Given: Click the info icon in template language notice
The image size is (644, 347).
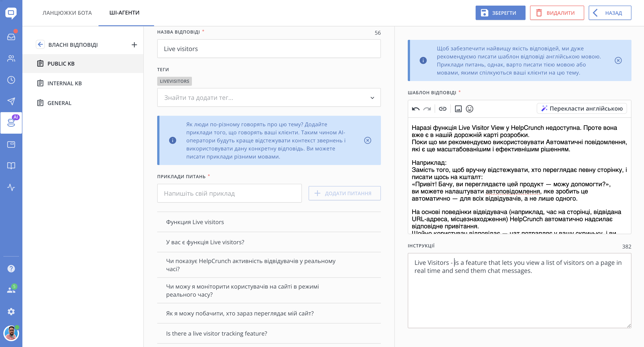Looking at the screenshot, I should [x=423, y=60].
